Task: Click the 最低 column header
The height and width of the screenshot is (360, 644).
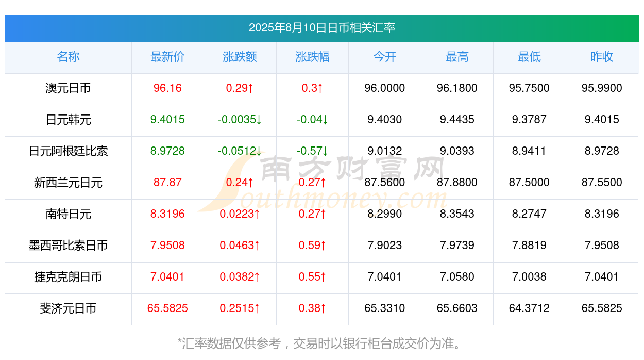Action: point(530,57)
